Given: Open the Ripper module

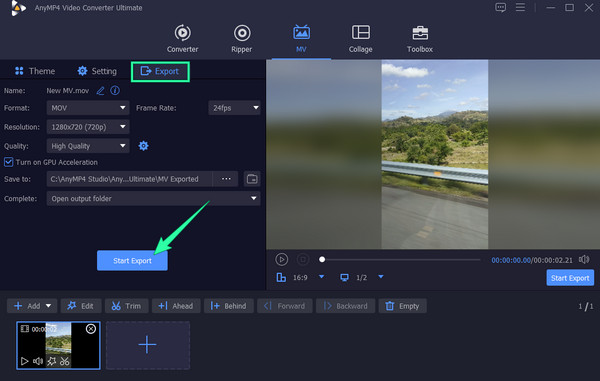Looking at the screenshot, I should (x=242, y=39).
